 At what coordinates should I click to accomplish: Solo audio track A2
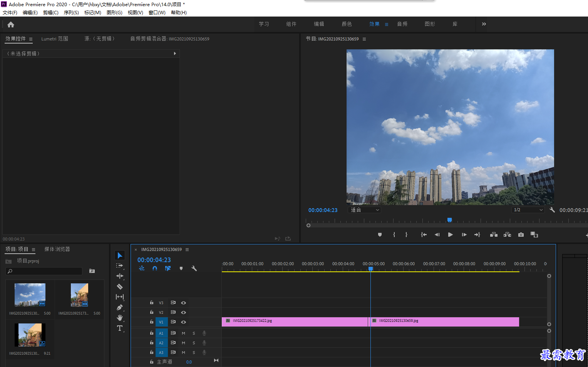194,343
